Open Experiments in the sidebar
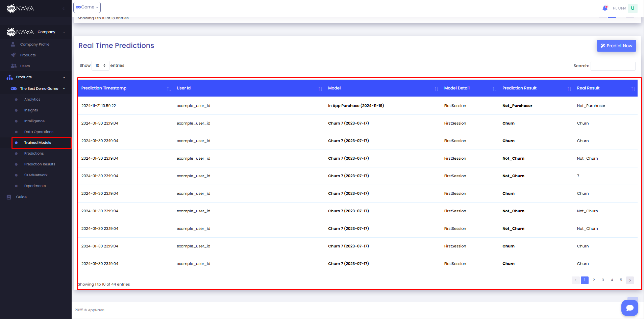This screenshot has height=319, width=644. (x=35, y=186)
